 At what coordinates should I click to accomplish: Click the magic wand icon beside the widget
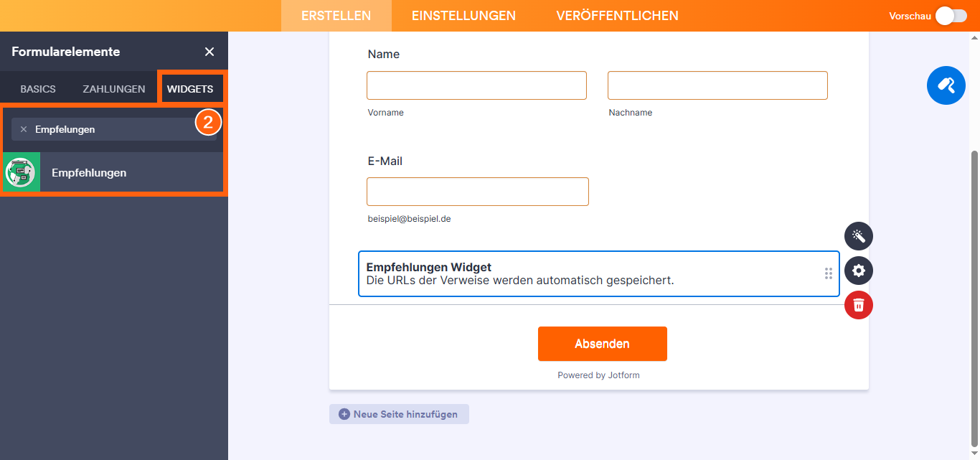click(858, 236)
